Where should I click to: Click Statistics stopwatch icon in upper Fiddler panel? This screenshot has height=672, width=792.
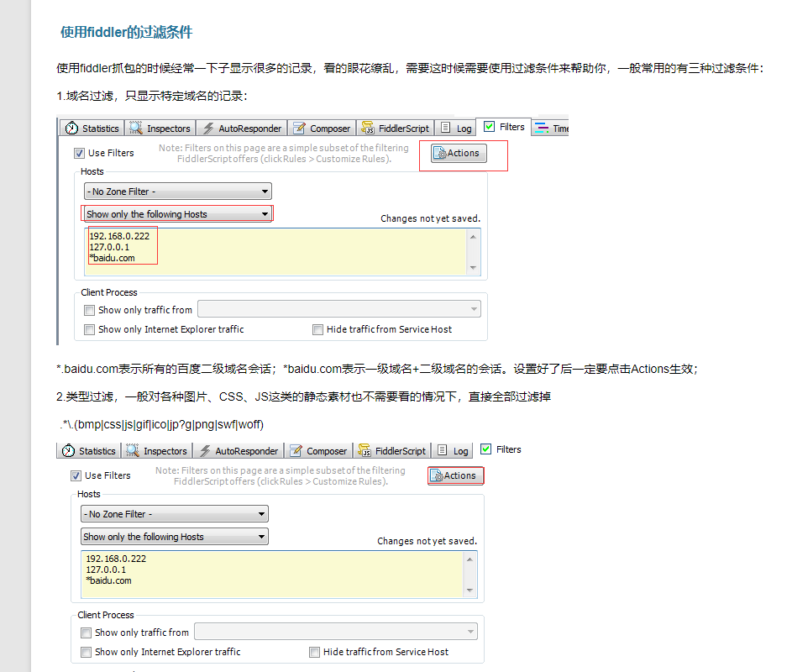71,129
